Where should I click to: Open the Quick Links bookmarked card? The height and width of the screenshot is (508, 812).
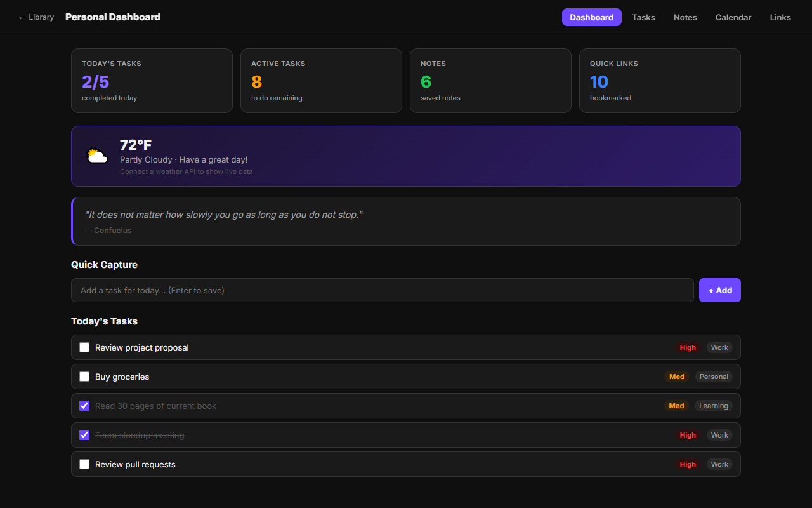point(660,81)
